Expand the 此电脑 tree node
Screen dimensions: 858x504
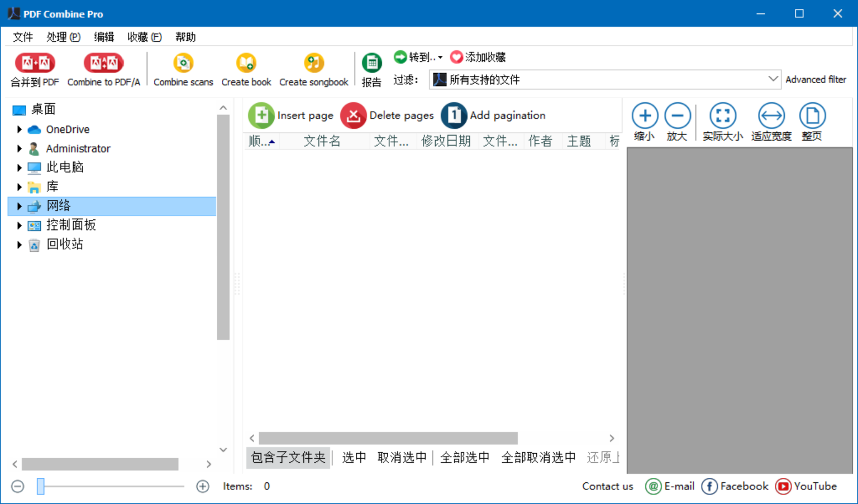(x=20, y=167)
